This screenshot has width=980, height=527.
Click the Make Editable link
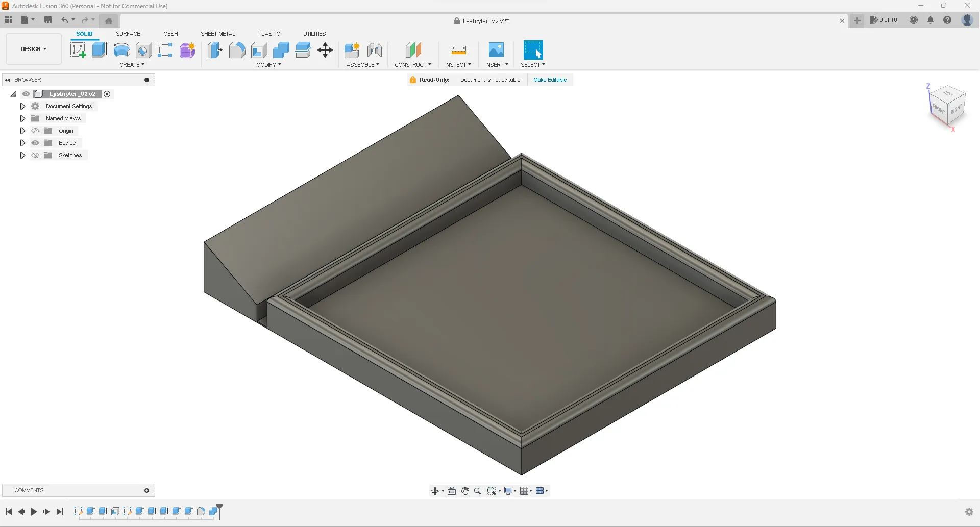pyautogui.click(x=550, y=80)
